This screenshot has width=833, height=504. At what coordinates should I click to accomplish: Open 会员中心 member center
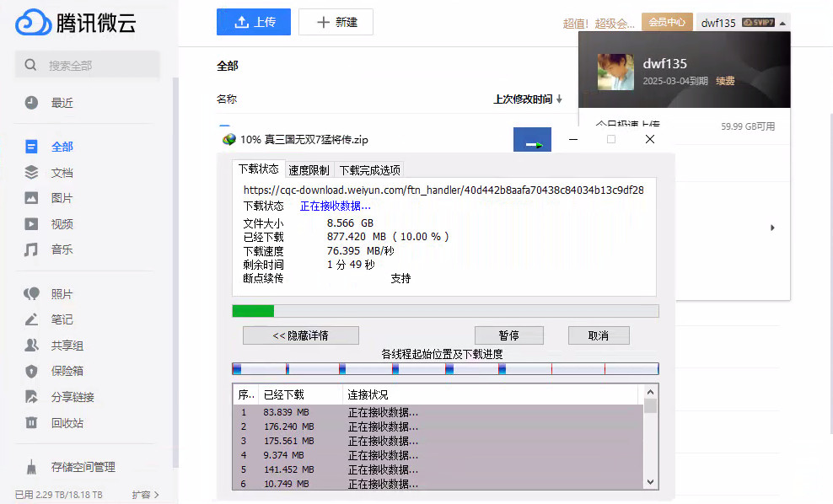coord(667,22)
